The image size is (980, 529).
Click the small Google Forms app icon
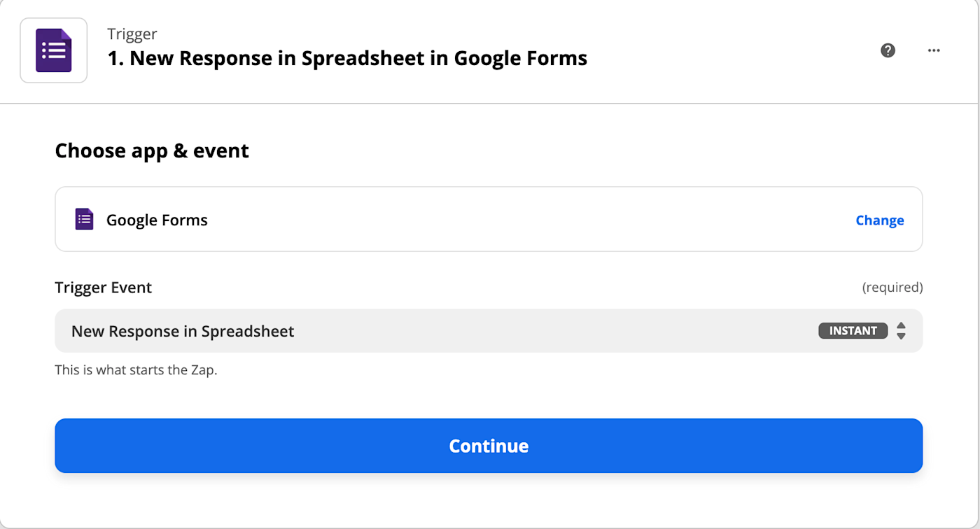click(x=84, y=220)
